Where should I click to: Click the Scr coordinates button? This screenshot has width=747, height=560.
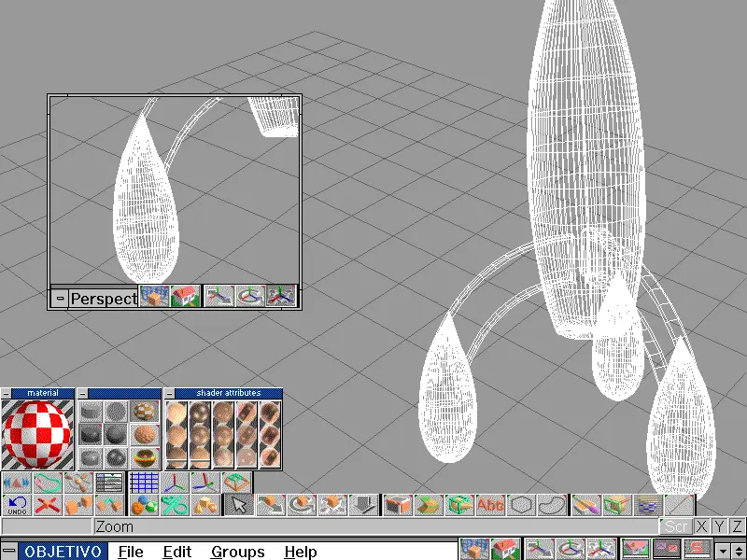point(676,526)
